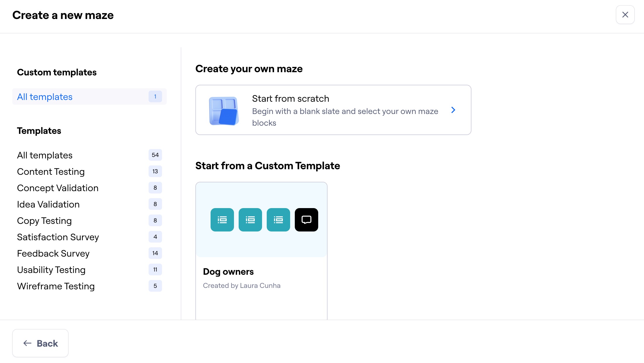The width and height of the screenshot is (644, 363).
Task: Select the first teal list block icon
Action: pyautogui.click(x=222, y=219)
